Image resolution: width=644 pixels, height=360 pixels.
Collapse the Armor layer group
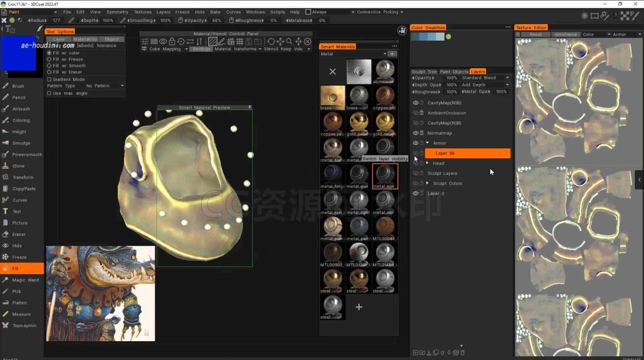(x=427, y=143)
